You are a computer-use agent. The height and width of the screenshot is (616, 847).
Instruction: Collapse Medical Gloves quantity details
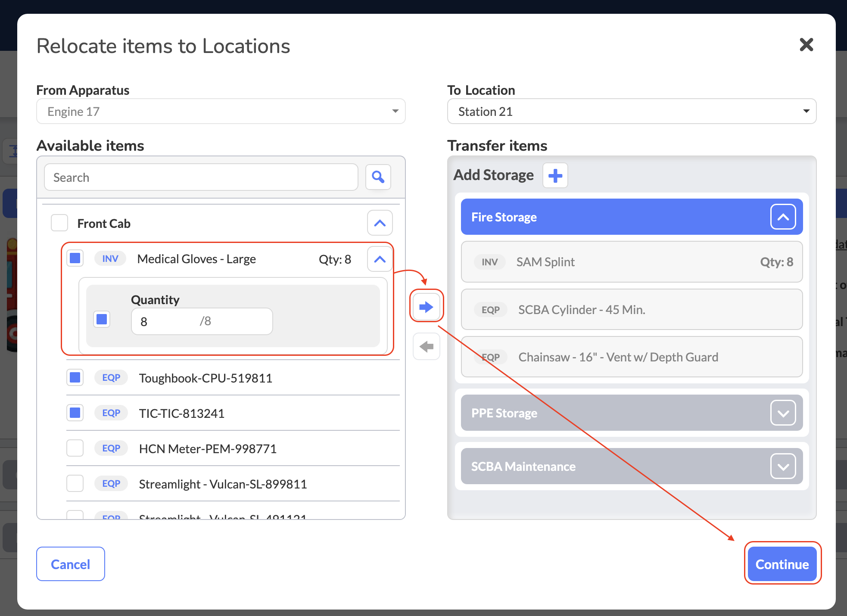tap(380, 259)
